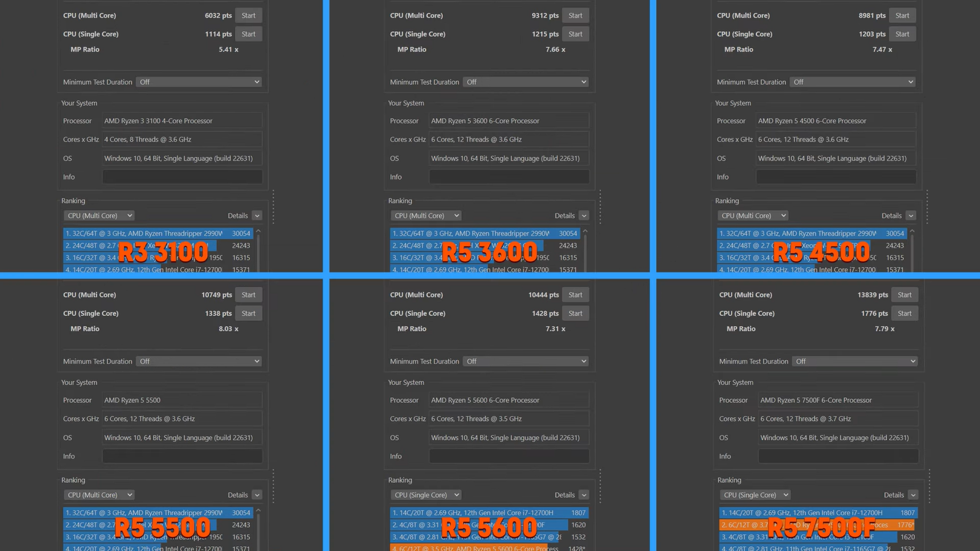Screen dimensions: 980x551
Task: Expand ranking Details arrow in Ryzen 5 5500 panel
Action: click(x=257, y=495)
